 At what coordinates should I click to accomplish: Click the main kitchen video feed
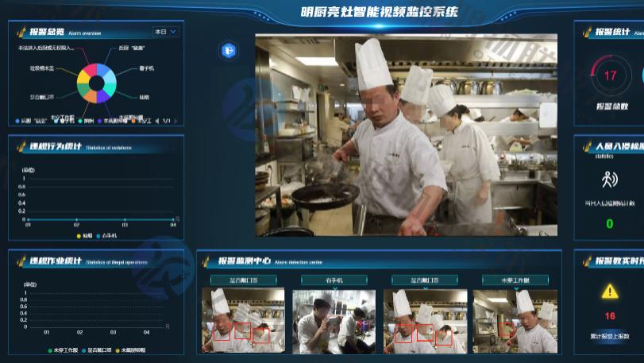coord(407,135)
